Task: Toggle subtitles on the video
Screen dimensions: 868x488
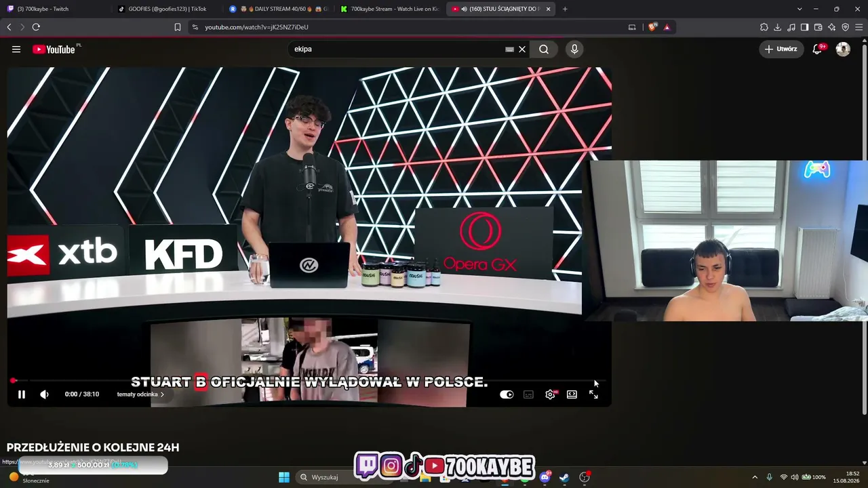Action: 528,394
